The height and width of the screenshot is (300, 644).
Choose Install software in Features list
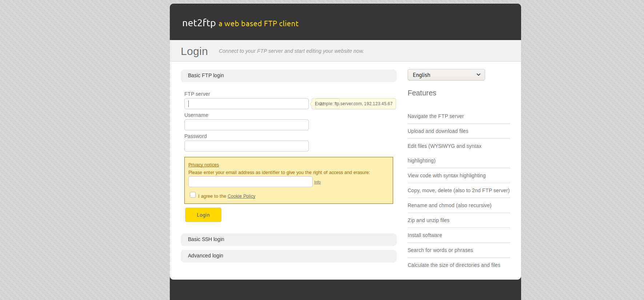pyautogui.click(x=425, y=235)
